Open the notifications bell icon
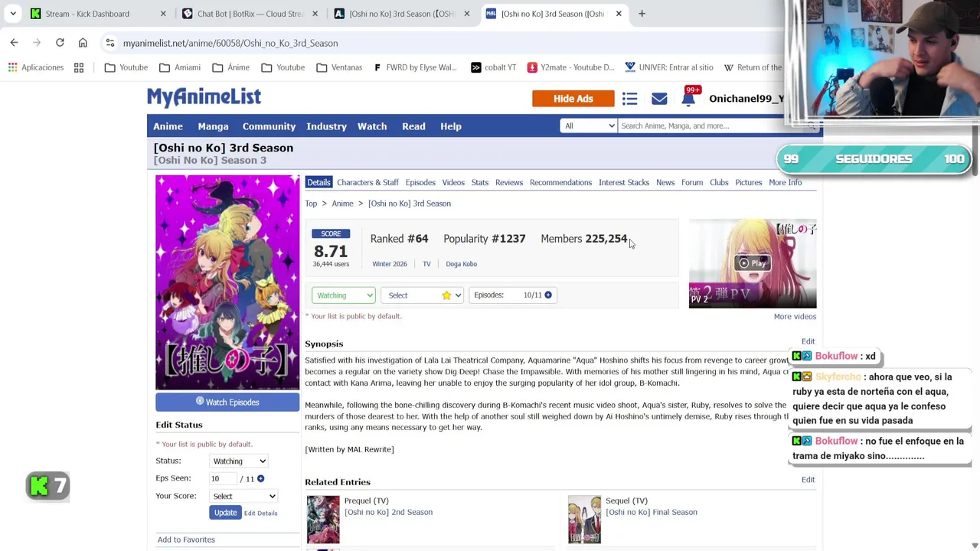The height and width of the screenshot is (551, 980). click(x=688, y=99)
